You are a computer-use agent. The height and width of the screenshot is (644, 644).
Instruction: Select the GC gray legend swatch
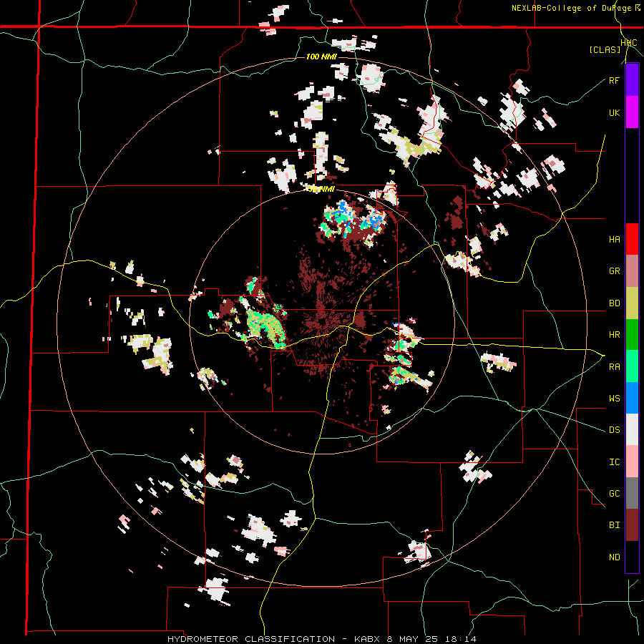point(632,493)
